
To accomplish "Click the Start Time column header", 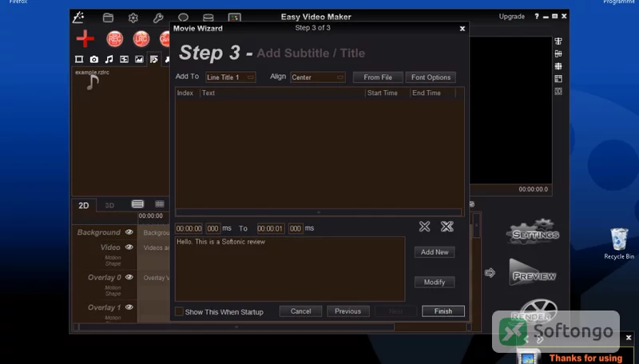I will coord(387,93).
